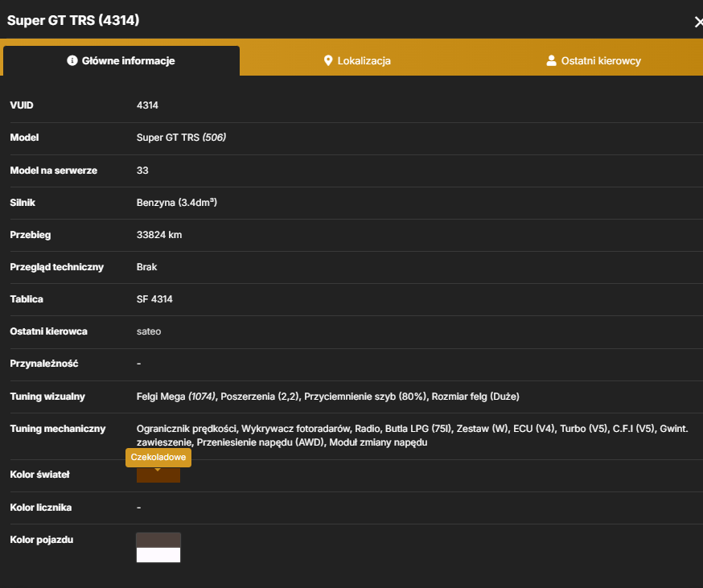Click the person icon on Ostatni kierowcy
703x588 pixels.
551,60
